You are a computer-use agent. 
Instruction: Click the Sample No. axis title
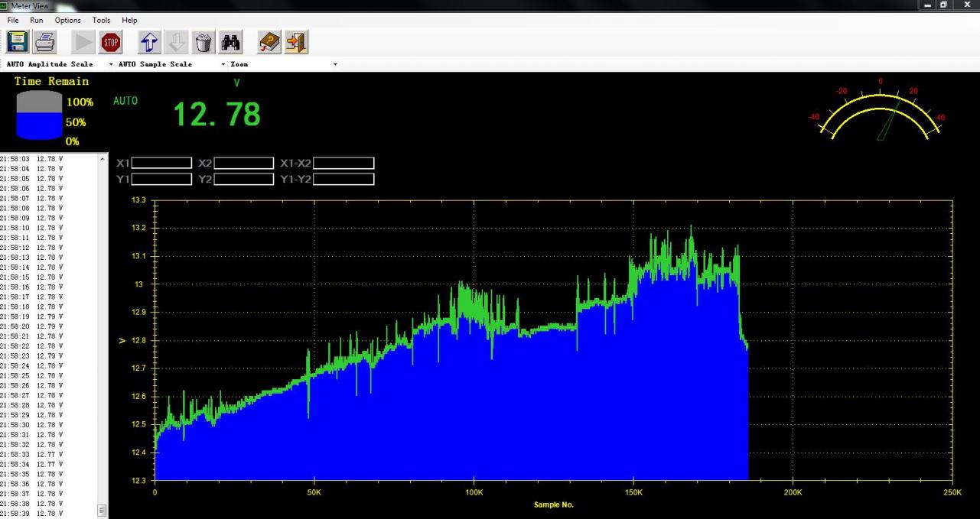[x=554, y=504]
